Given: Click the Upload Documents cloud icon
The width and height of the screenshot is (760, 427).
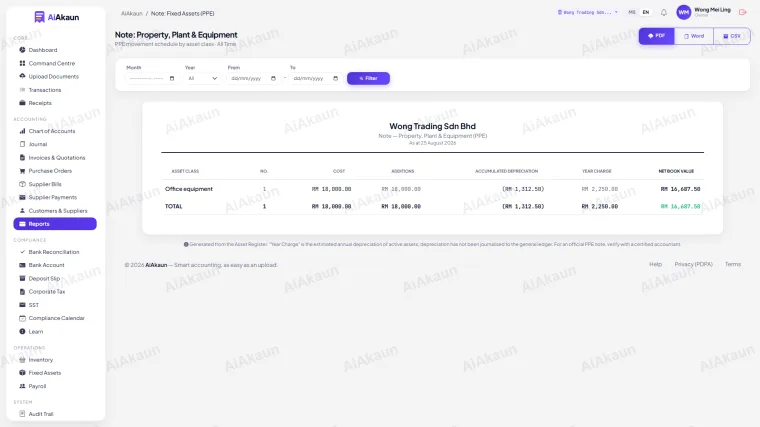Looking at the screenshot, I should (x=22, y=76).
